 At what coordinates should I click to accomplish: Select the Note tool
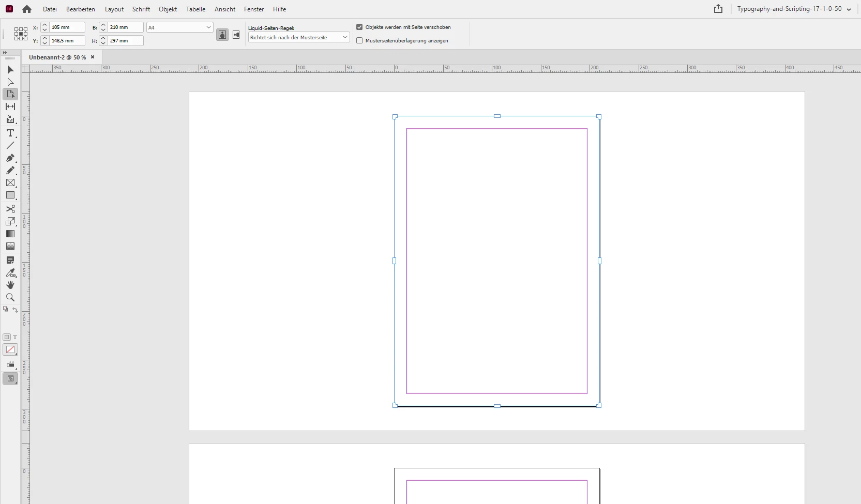pyautogui.click(x=10, y=260)
